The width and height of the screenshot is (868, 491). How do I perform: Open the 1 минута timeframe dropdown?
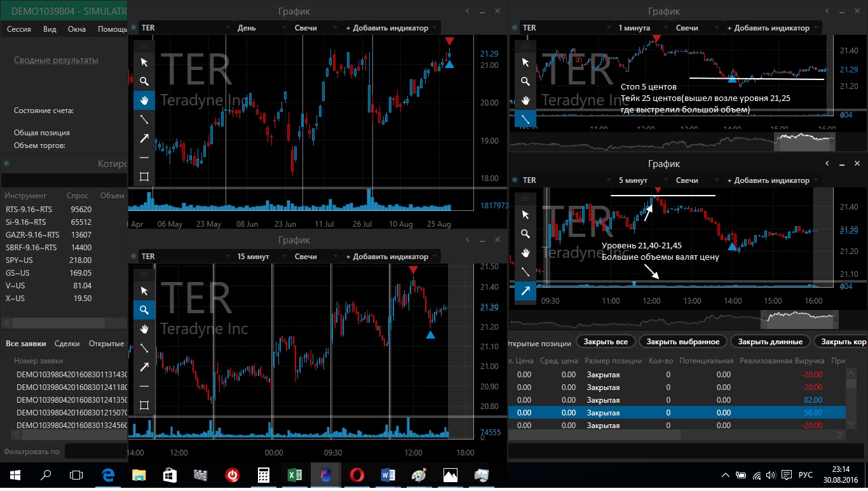[x=643, y=28]
